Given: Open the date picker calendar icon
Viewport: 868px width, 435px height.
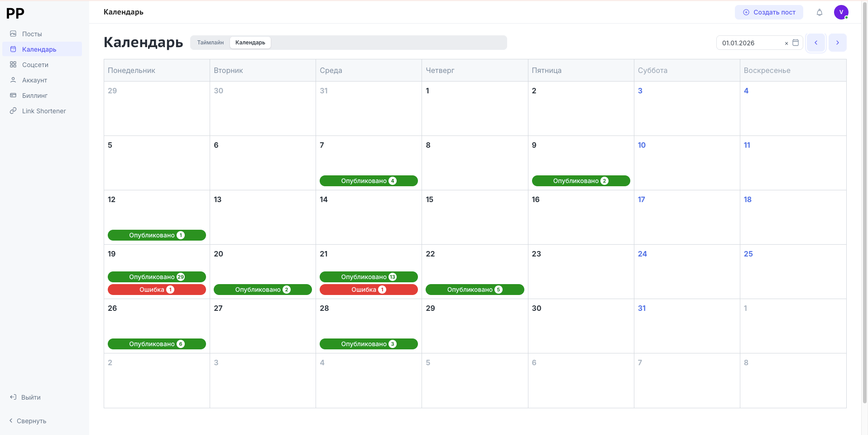Looking at the screenshot, I should (796, 43).
